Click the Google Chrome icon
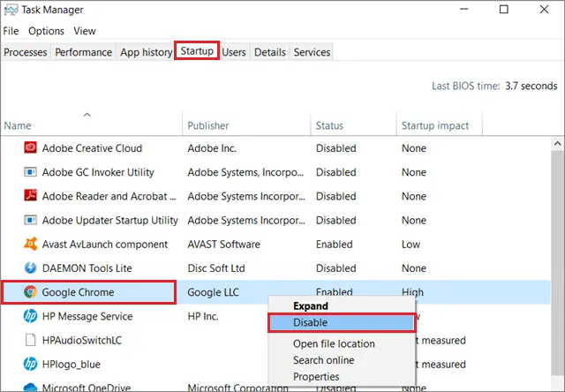565x392 pixels. click(x=30, y=292)
